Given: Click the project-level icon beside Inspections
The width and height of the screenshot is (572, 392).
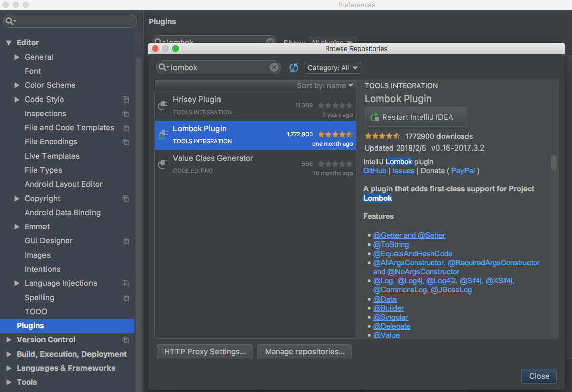Looking at the screenshot, I should (126, 114).
